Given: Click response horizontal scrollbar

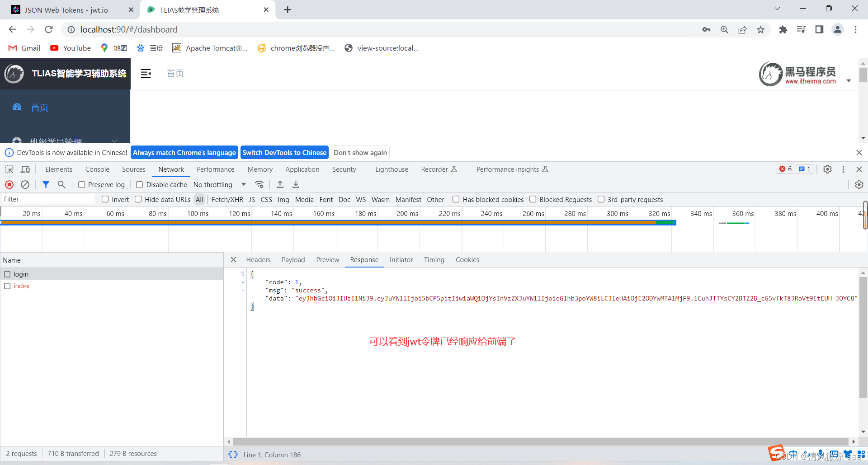Looking at the screenshot, I should pyautogui.click(x=541, y=442).
